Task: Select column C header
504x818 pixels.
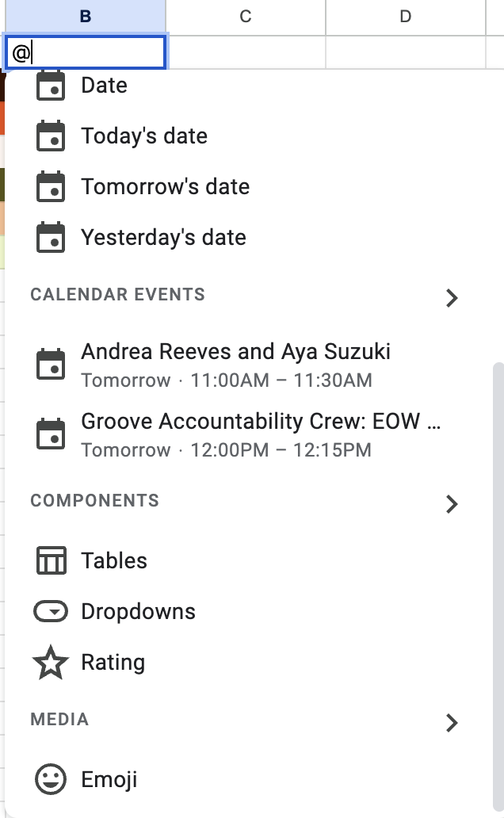Action: [246, 17]
